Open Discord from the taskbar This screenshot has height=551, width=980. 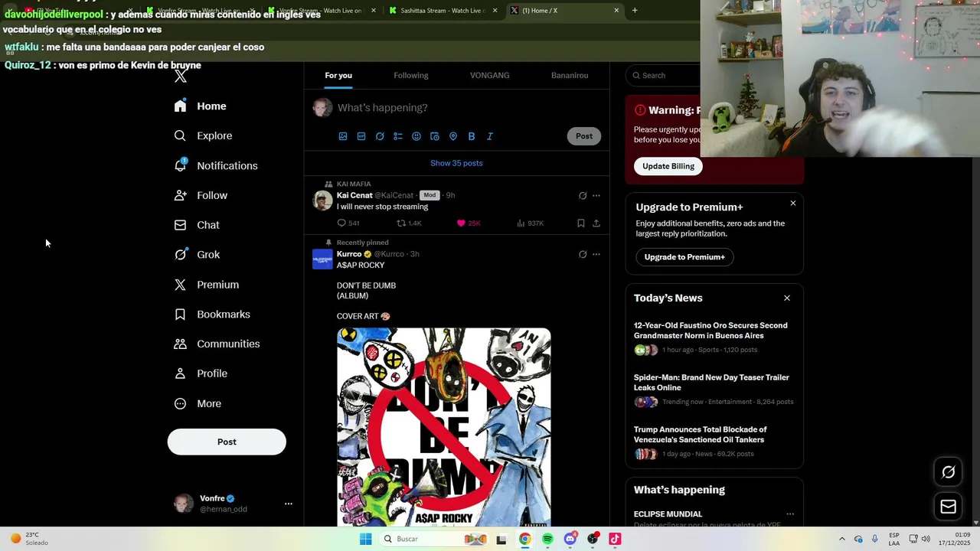570,539
